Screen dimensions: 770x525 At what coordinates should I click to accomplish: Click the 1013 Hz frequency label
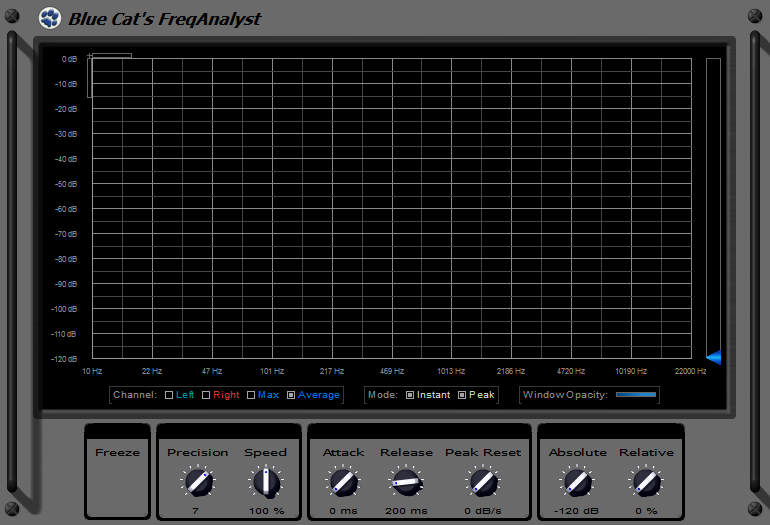pos(451,371)
